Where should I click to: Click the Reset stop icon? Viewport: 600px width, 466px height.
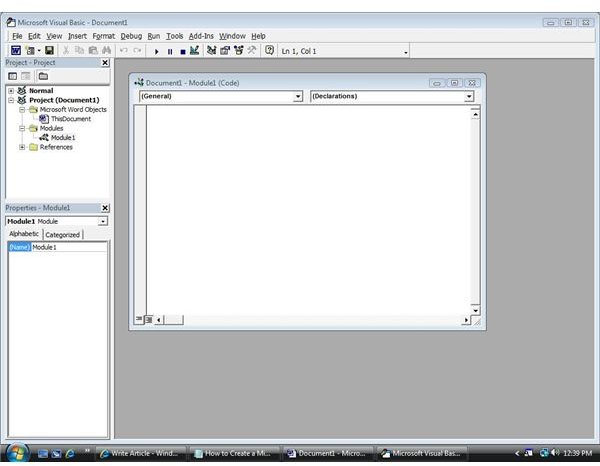pos(183,52)
